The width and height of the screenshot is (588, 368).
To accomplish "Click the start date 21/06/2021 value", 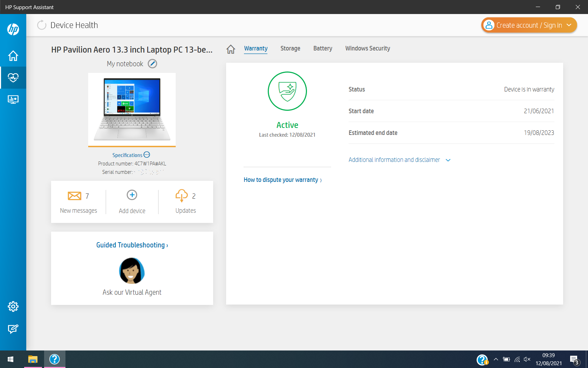I will (x=539, y=111).
